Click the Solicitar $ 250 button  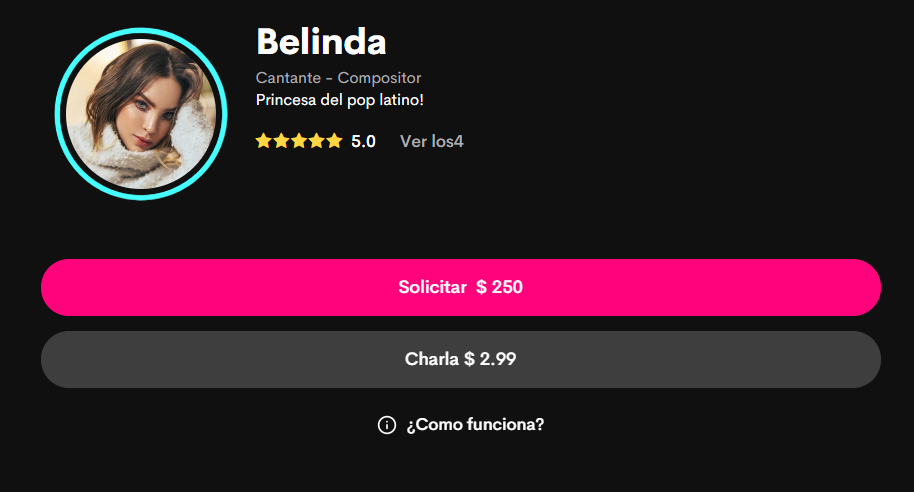[x=460, y=287]
